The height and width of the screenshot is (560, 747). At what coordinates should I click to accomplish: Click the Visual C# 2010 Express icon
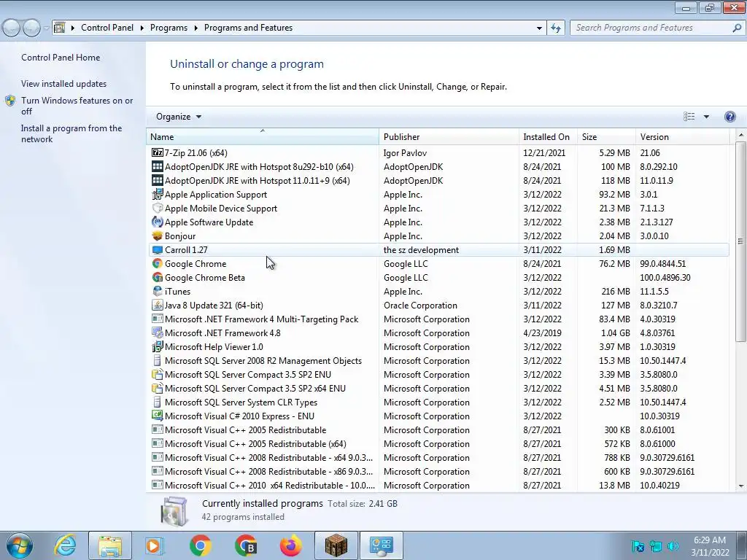pyautogui.click(x=158, y=416)
